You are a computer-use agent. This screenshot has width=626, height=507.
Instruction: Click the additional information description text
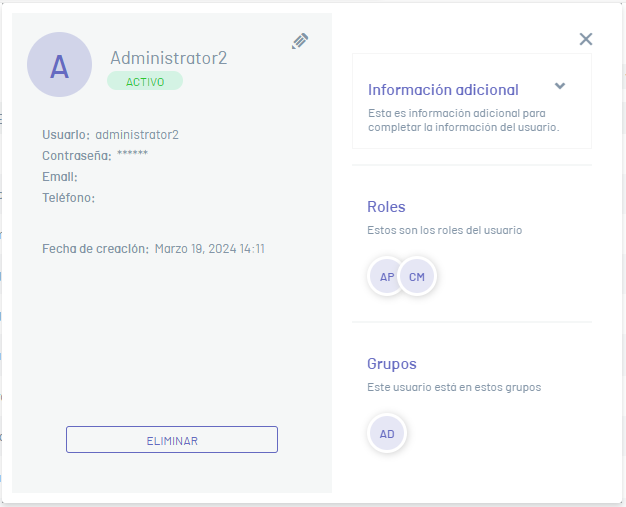tap(463, 120)
